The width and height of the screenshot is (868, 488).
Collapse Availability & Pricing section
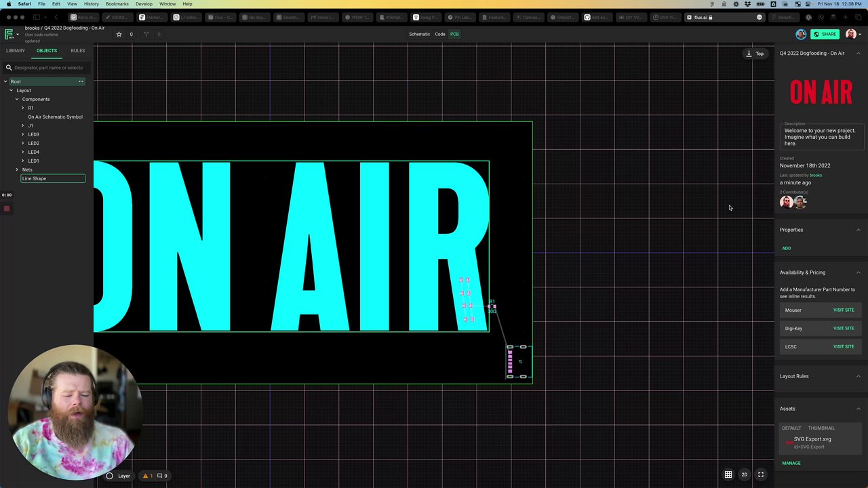[859, 272]
